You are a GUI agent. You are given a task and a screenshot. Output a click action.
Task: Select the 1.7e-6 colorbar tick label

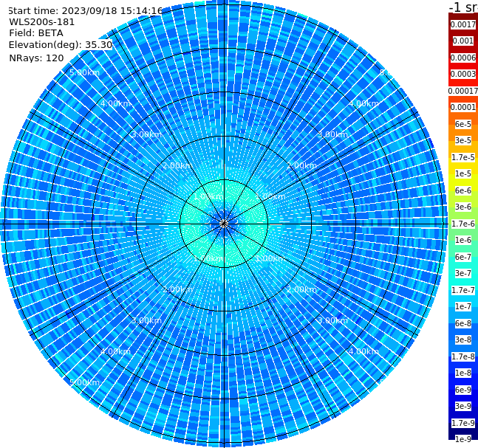click(463, 224)
